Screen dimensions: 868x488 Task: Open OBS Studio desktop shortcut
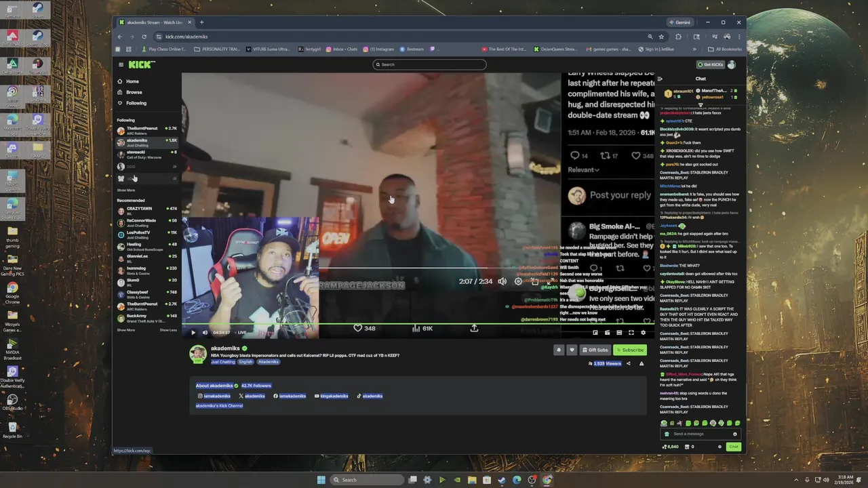click(x=12, y=401)
